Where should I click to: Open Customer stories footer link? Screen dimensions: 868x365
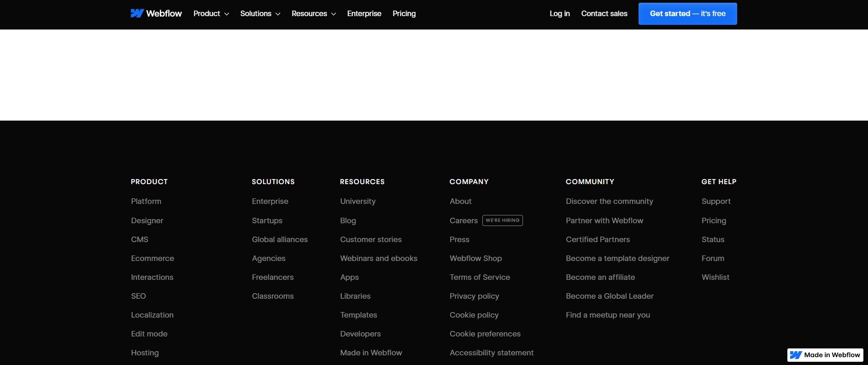(371, 239)
